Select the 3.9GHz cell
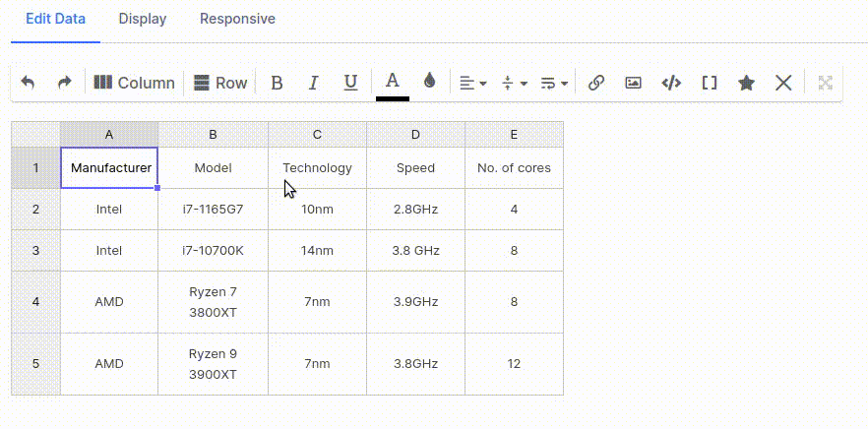 (415, 302)
